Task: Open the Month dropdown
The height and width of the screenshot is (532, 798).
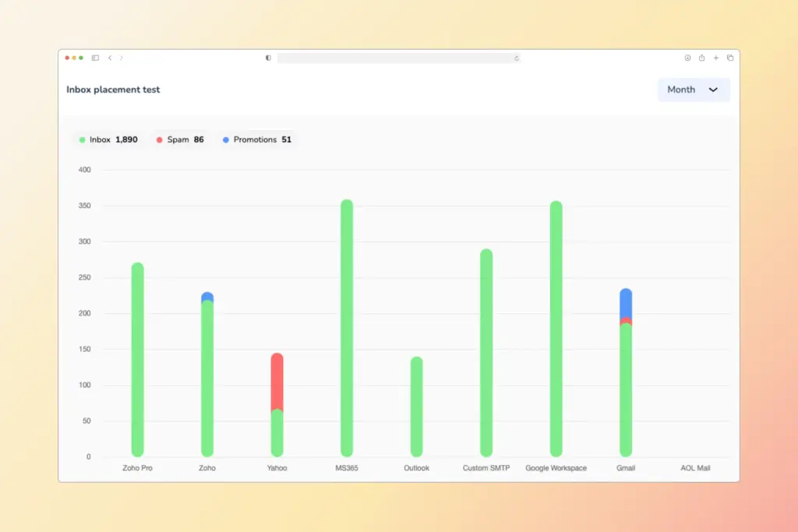Action: click(693, 90)
